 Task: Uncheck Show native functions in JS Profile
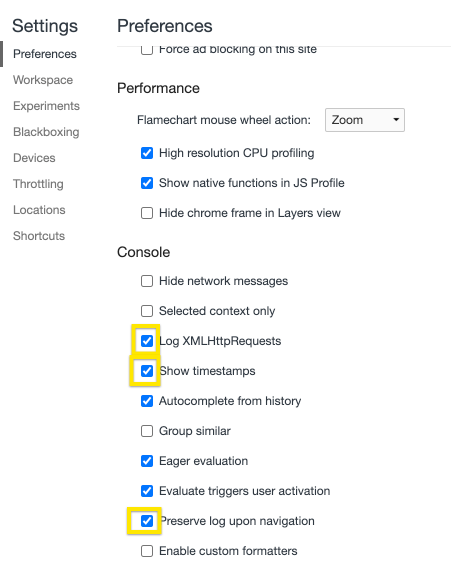147,183
